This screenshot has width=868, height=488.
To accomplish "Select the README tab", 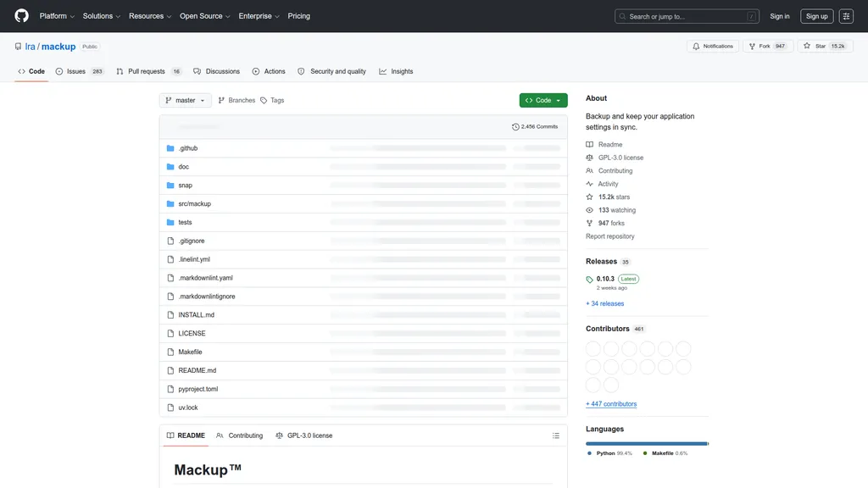I will tap(186, 435).
